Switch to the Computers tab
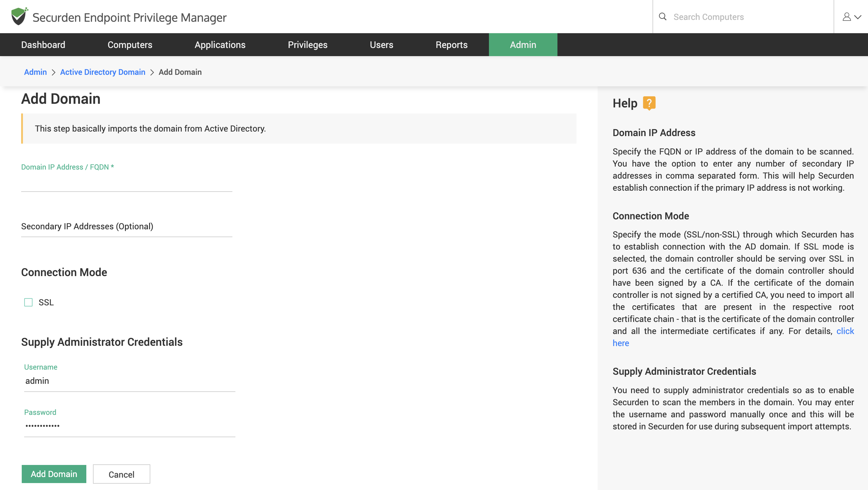Image resolution: width=868 pixels, height=490 pixels. [130, 44]
